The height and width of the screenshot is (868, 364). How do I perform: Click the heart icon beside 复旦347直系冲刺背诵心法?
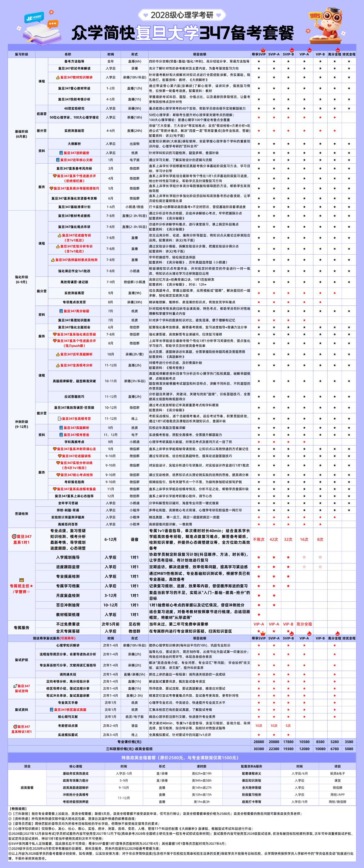(55, 449)
